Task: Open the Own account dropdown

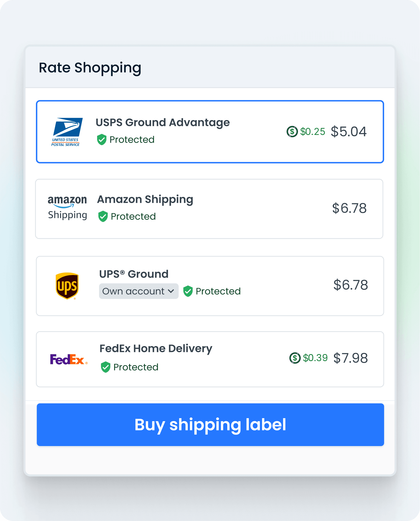Action: [139, 291]
